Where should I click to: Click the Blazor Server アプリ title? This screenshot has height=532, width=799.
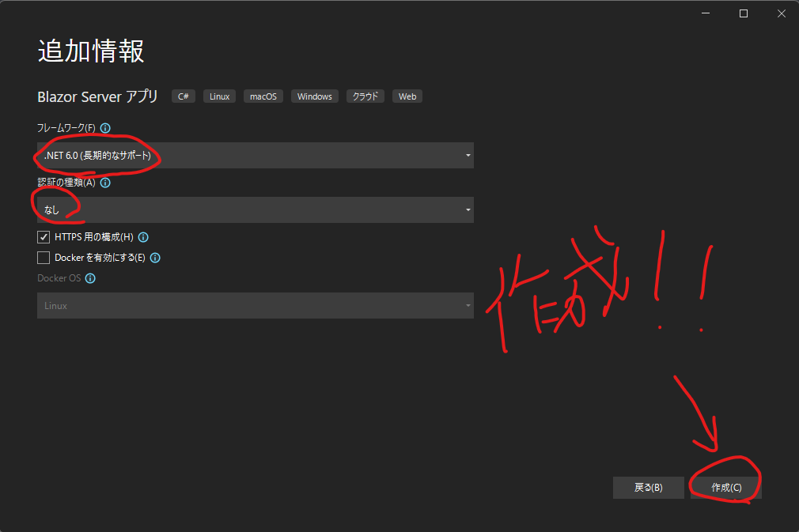98,96
